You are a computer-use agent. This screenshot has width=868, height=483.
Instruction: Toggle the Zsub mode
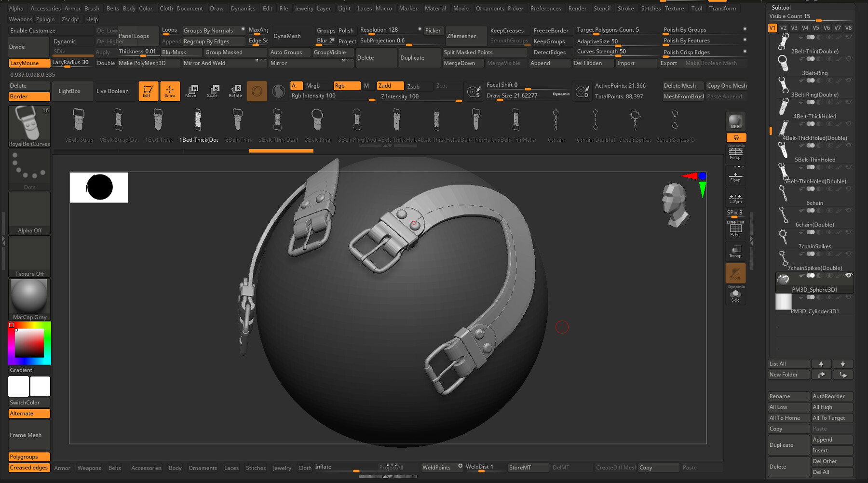click(419, 86)
